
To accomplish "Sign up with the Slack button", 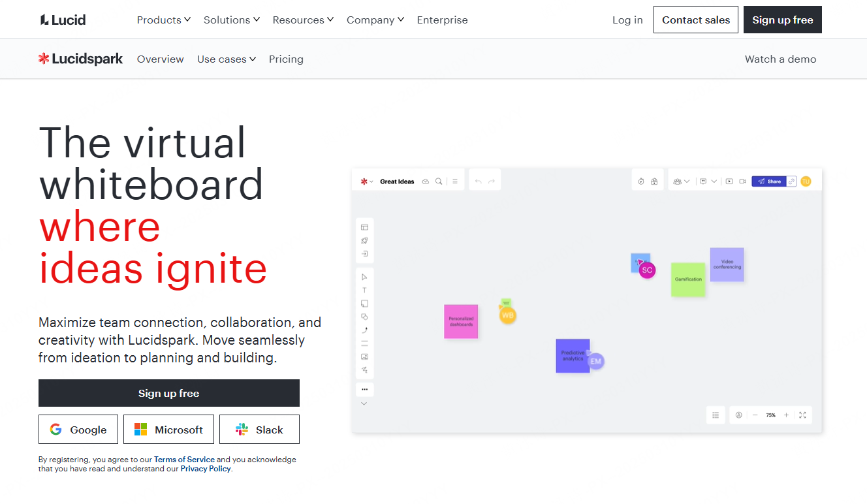I will coord(259,430).
